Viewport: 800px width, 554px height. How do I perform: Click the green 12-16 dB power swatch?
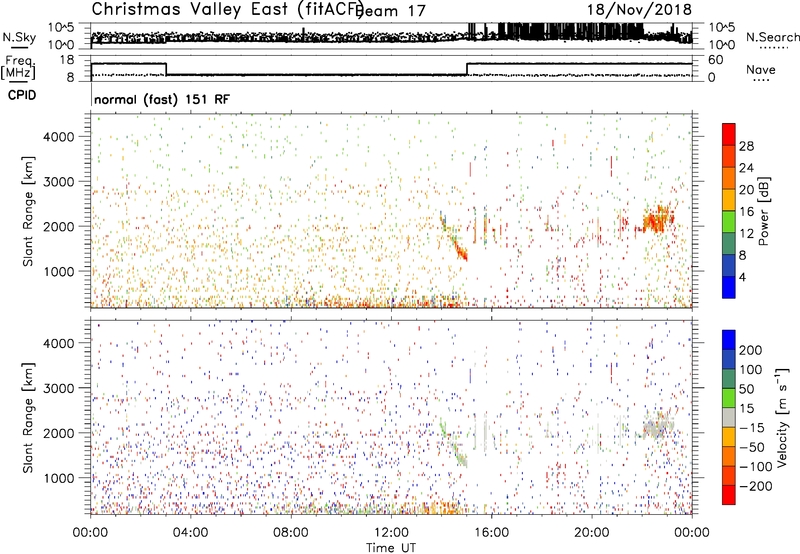point(729,221)
